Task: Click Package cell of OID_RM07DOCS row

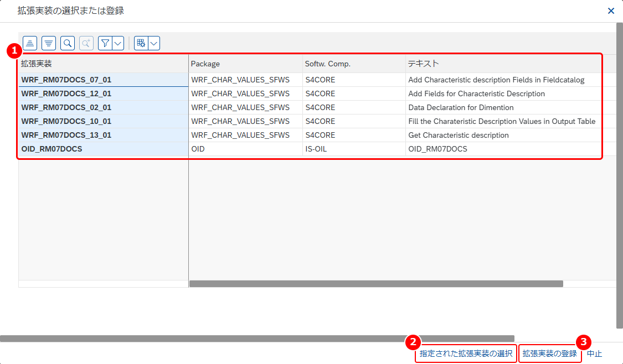Action: pyautogui.click(x=245, y=149)
